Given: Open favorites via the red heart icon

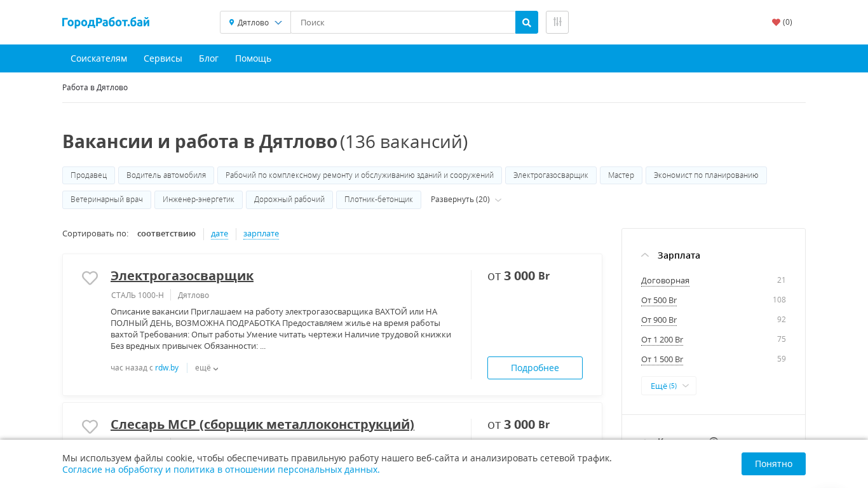Looking at the screenshot, I should point(776,22).
